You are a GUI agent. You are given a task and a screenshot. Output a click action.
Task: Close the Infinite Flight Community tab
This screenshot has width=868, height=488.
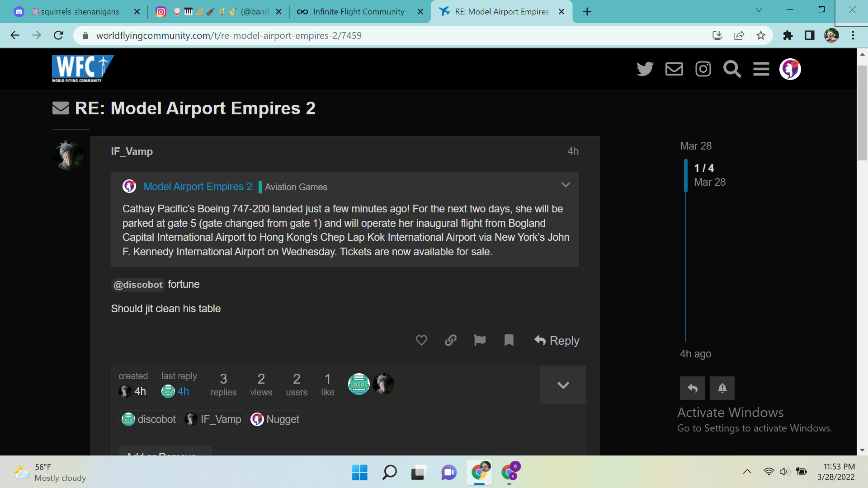pos(420,12)
